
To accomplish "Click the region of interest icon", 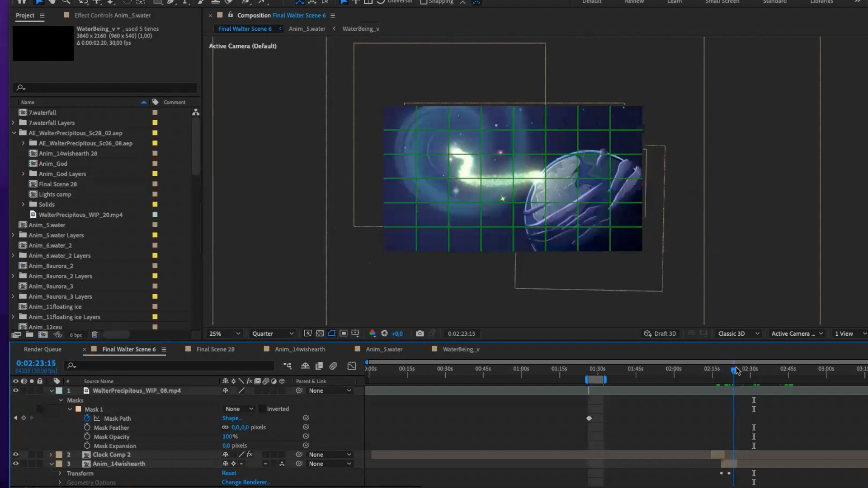I will point(344,333).
